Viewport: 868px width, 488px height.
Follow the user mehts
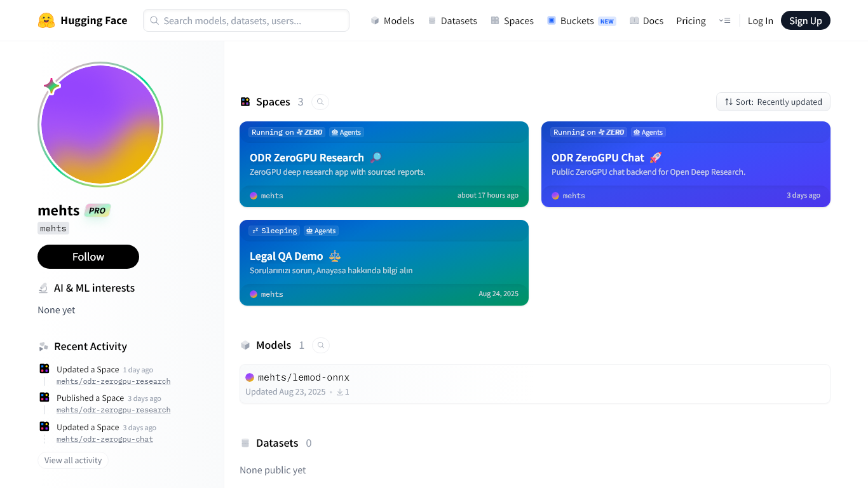coord(88,257)
